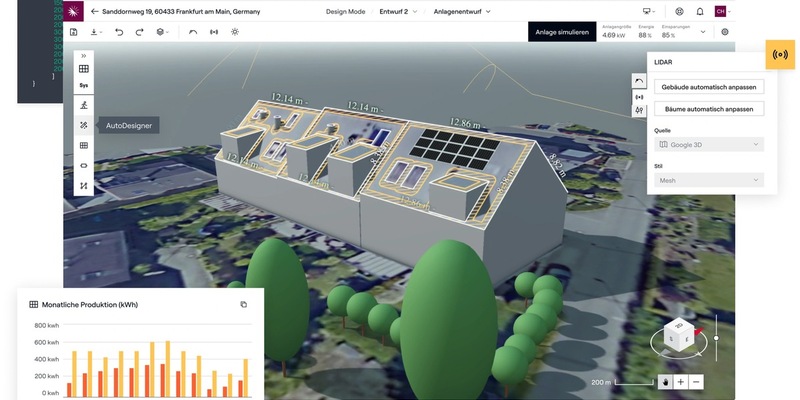Viewport: 800px width, 400px height.
Task: Click the help lifebuoy icon
Action: coord(679,11)
